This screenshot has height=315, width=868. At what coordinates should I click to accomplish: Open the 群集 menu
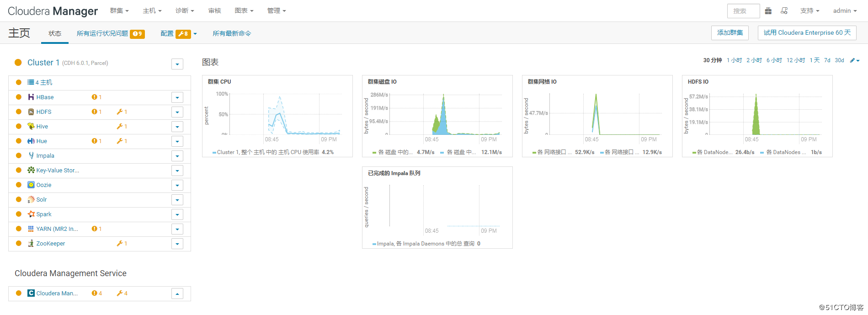click(x=119, y=11)
